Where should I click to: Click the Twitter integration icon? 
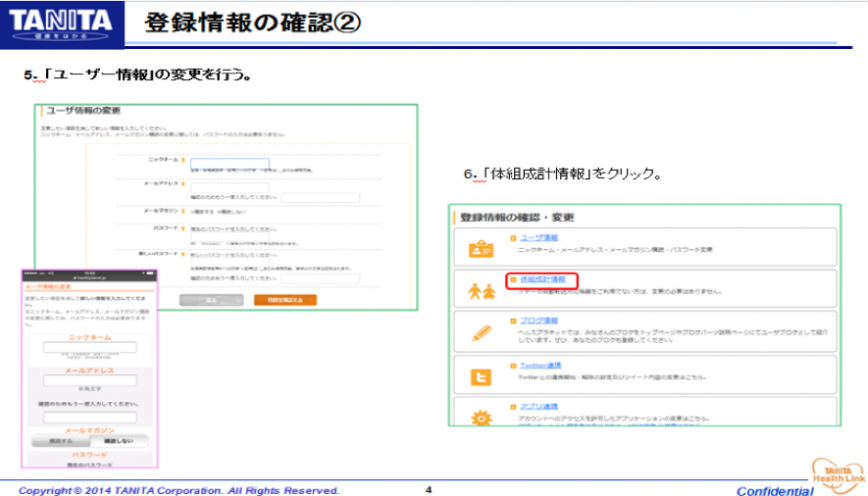coord(481,375)
